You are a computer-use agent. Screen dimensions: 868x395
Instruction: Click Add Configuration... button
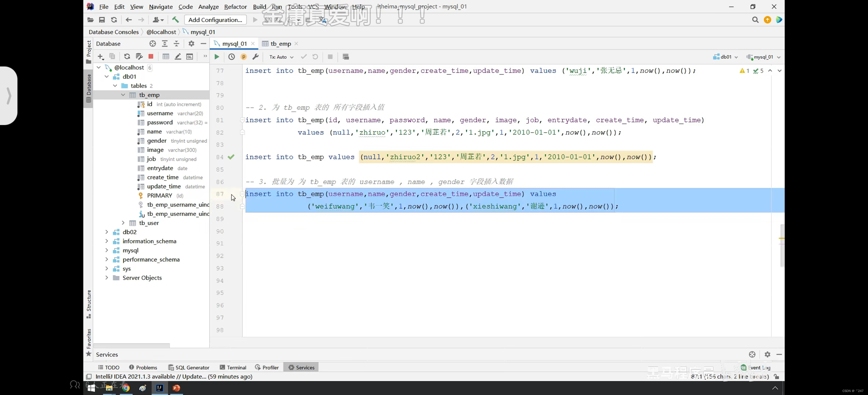coord(215,19)
